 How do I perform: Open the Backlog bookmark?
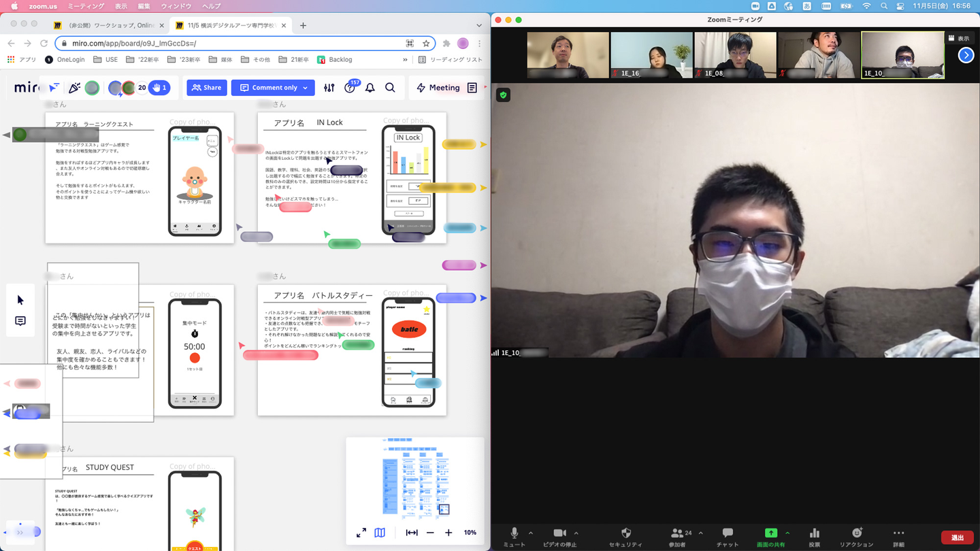click(335, 60)
